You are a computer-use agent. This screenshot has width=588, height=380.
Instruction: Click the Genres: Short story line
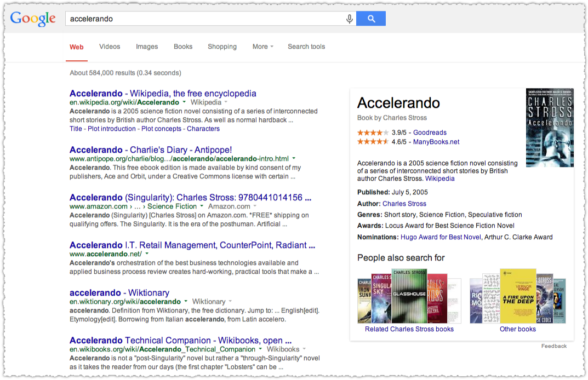[x=439, y=215]
